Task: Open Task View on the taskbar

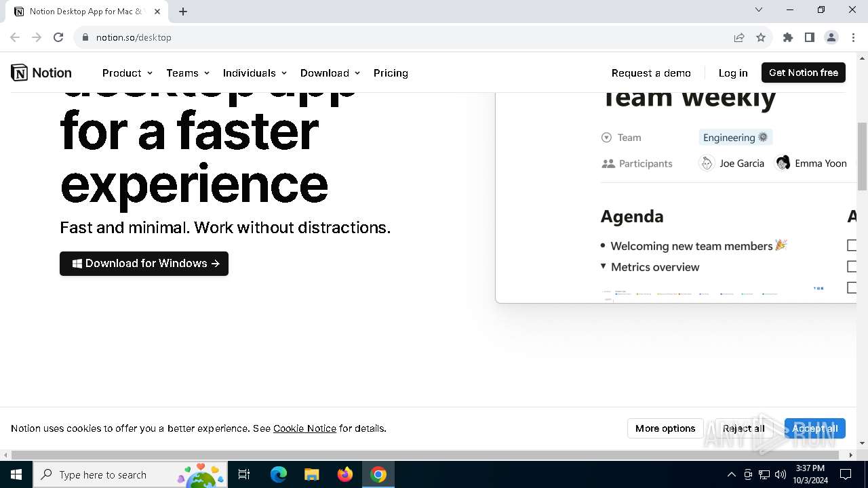Action: pyautogui.click(x=244, y=474)
